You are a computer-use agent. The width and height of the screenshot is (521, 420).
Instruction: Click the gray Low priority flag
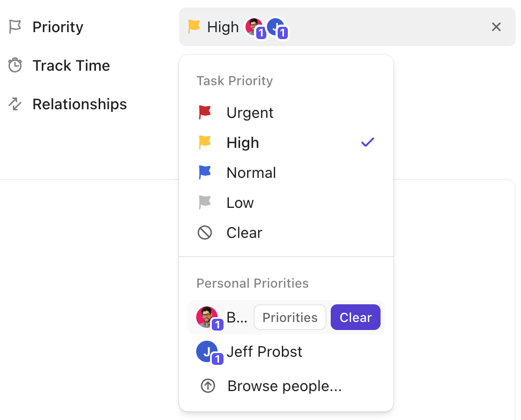tap(205, 202)
